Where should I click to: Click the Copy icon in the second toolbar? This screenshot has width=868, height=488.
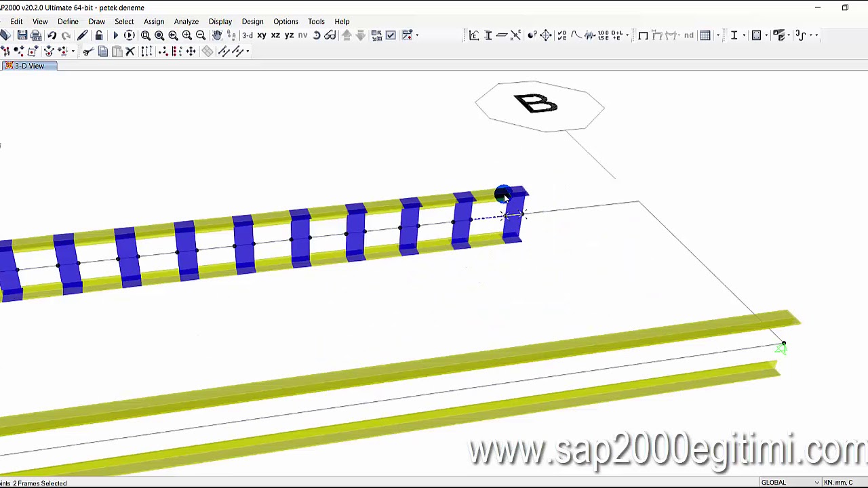tap(103, 52)
